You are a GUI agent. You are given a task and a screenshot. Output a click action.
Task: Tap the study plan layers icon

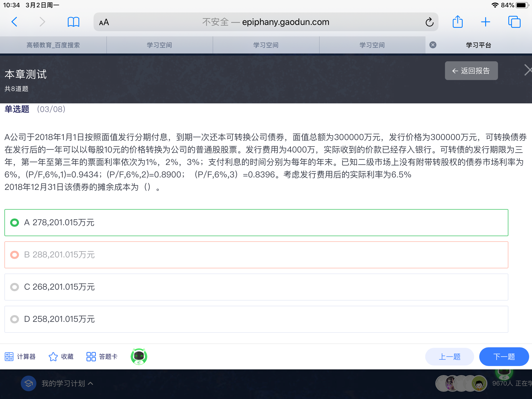[x=29, y=383]
